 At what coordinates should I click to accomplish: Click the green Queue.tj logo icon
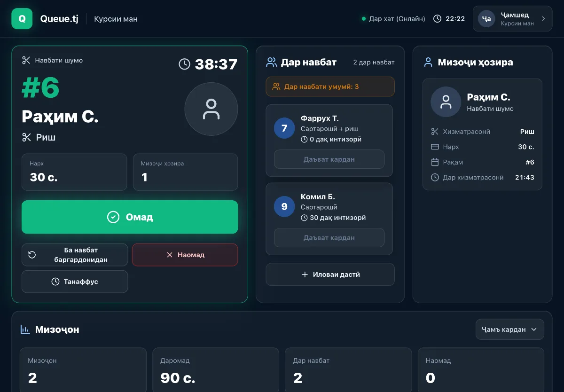tap(22, 19)
